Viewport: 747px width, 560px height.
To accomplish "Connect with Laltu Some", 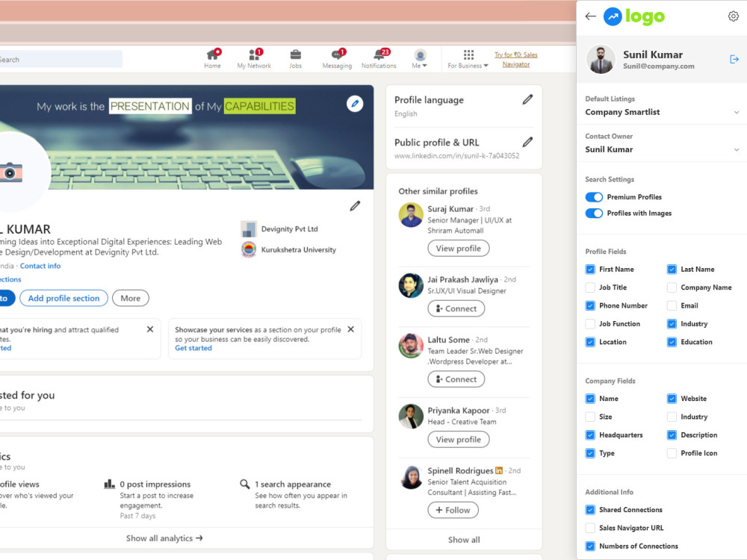I will pos(456,379).
